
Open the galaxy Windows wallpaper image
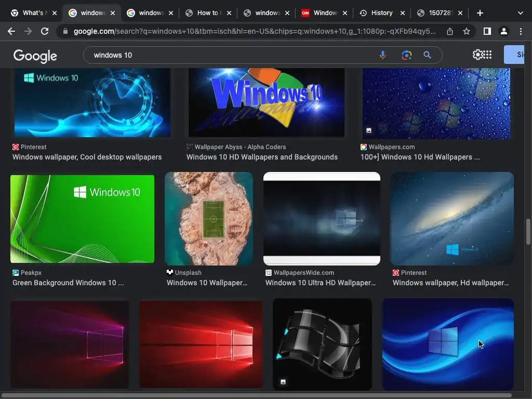tap(452, 219)
